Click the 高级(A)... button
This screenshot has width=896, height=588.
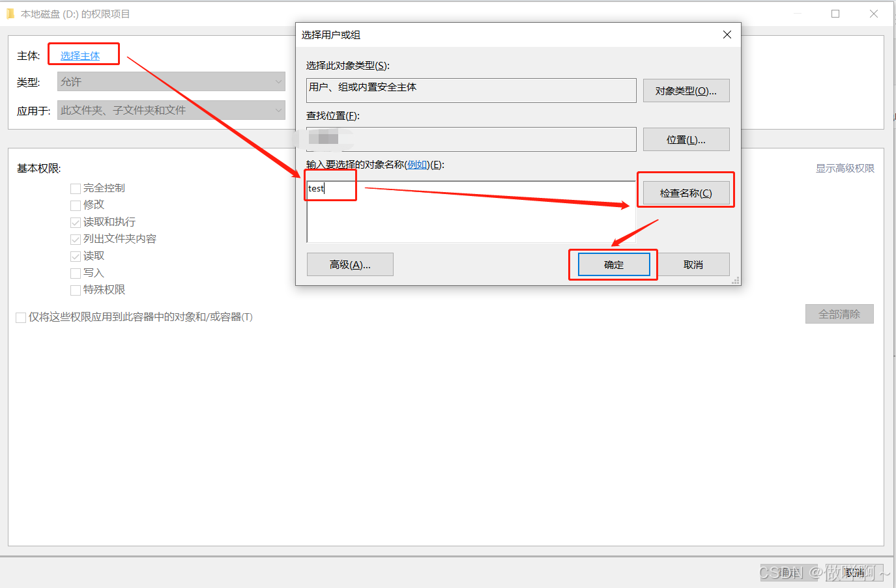pyautogui.click(x=350, y=264)
